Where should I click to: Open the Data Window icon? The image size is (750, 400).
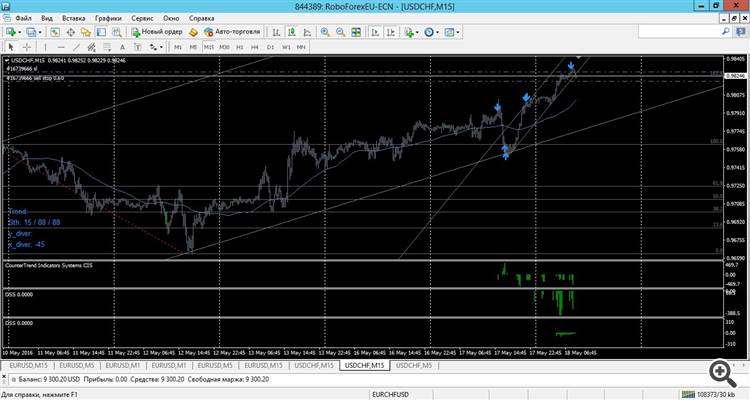pyautogui.click(x=70, y=32)
